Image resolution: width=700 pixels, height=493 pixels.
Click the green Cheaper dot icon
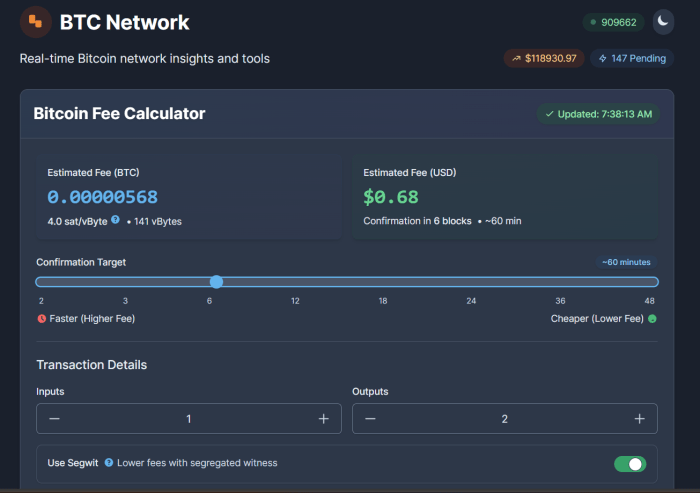point(652,319)
